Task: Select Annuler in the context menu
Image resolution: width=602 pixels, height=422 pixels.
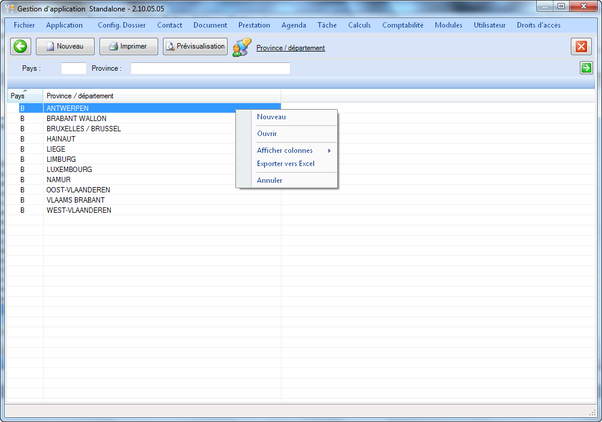Action: 269,180
